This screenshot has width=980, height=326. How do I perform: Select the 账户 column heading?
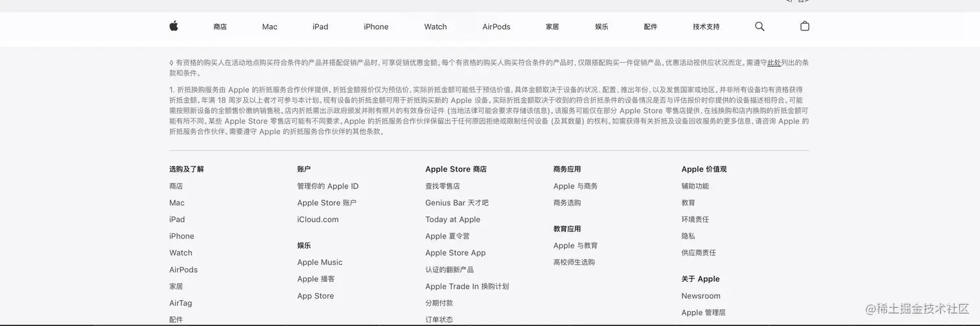(x=304, y=169)
